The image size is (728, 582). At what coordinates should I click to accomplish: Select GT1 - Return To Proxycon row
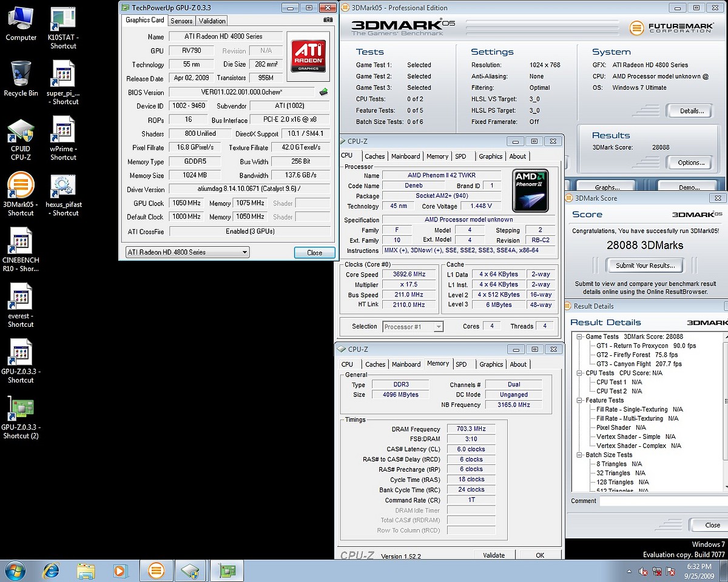click(x=646, y=346)
